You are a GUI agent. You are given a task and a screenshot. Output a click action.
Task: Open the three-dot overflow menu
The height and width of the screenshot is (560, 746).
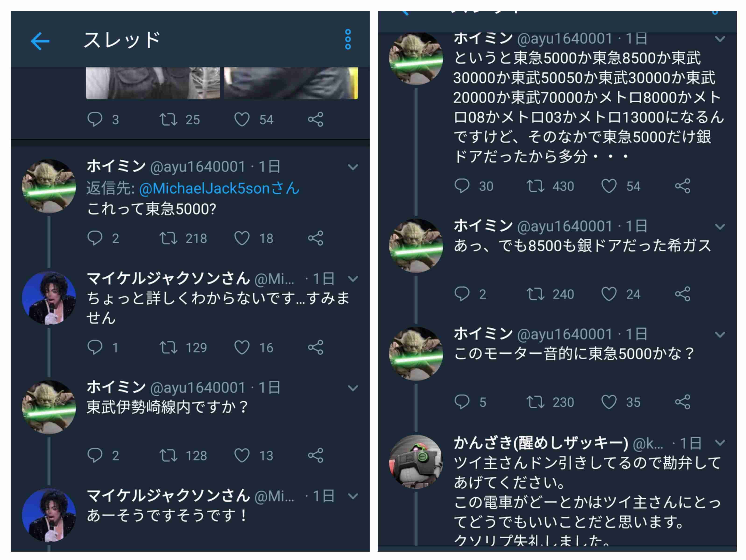(x=348, y=39)
